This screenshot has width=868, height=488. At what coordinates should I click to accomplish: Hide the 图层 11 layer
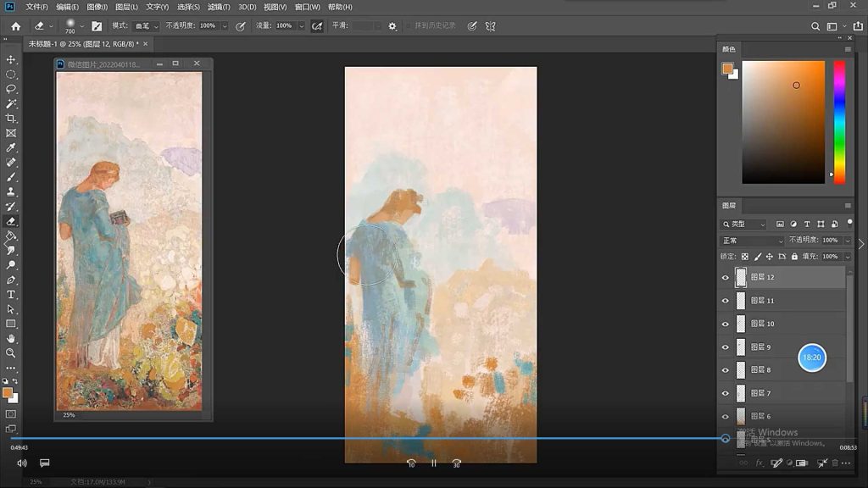coord(725,300)
